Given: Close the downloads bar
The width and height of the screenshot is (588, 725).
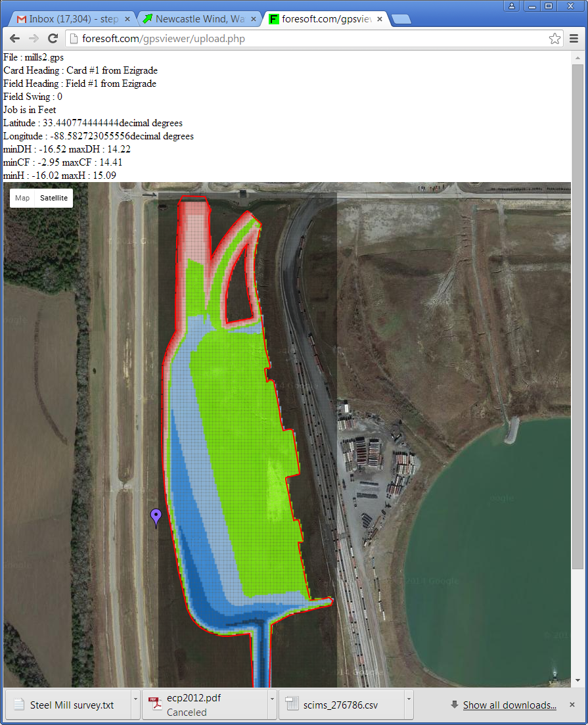Looking at the screenshot, I should coord(572,705).
